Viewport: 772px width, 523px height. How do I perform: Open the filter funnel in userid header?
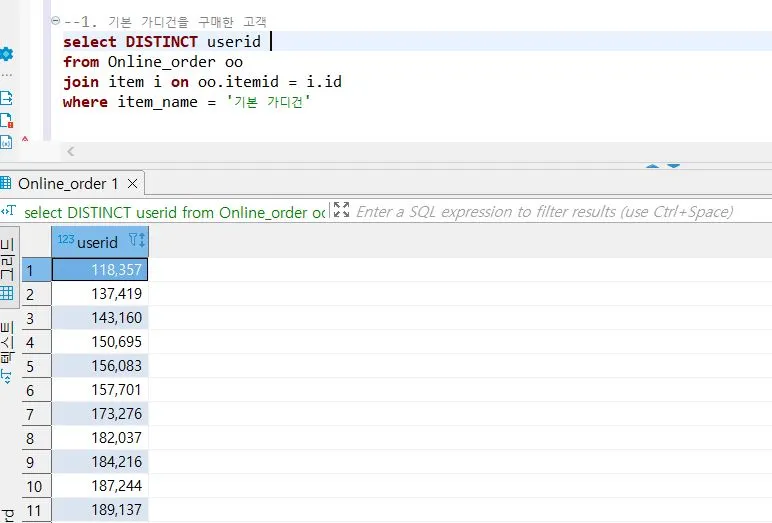click(133, 239)
